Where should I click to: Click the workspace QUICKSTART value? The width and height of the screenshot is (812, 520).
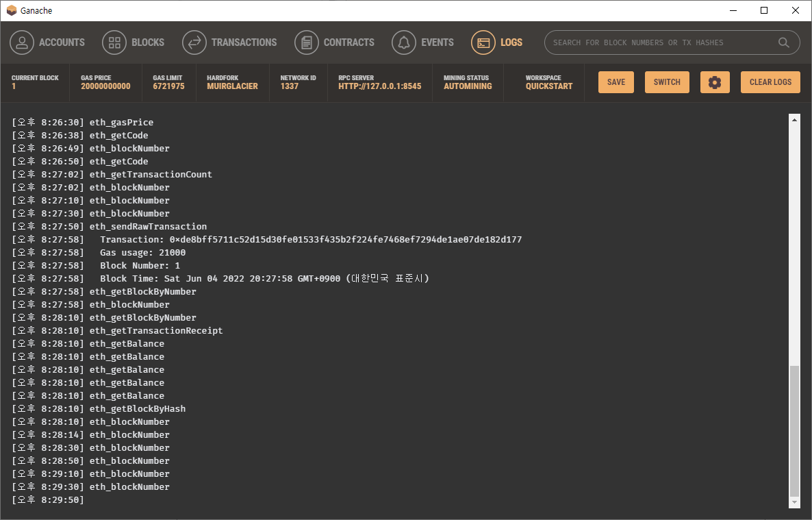tap(549, 86)
